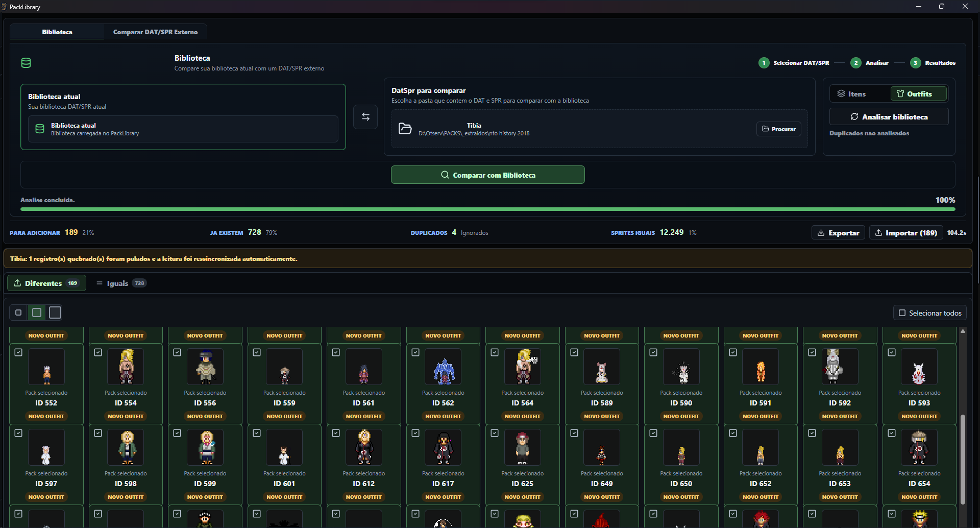Select the small grid size icon

(x=18, y=313)
